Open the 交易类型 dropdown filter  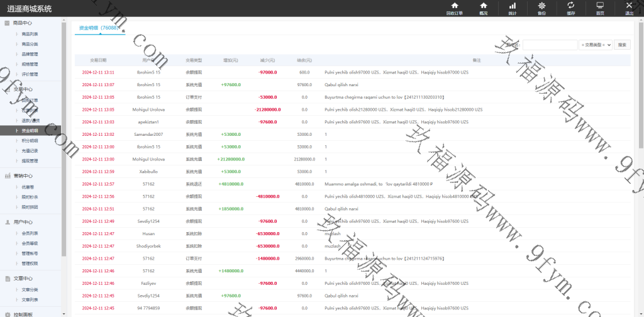pyautogui.click(x=595, y=45)
